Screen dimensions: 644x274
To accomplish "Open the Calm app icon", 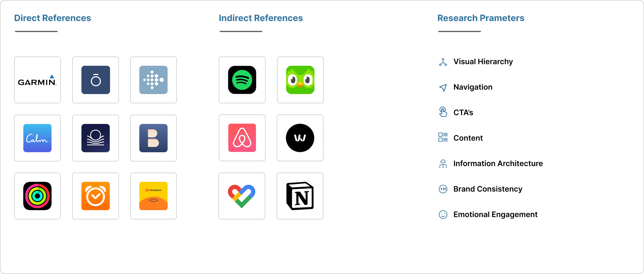I will (37, 138).
